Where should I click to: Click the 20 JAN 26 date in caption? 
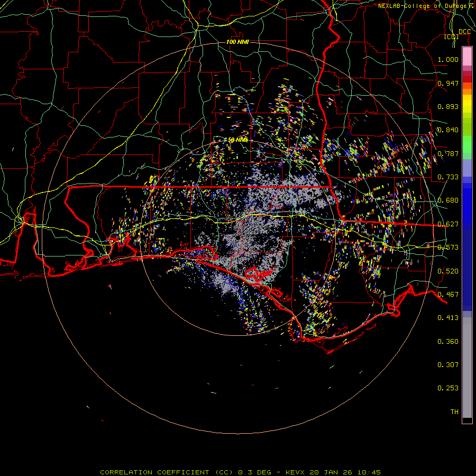point(331,472)
